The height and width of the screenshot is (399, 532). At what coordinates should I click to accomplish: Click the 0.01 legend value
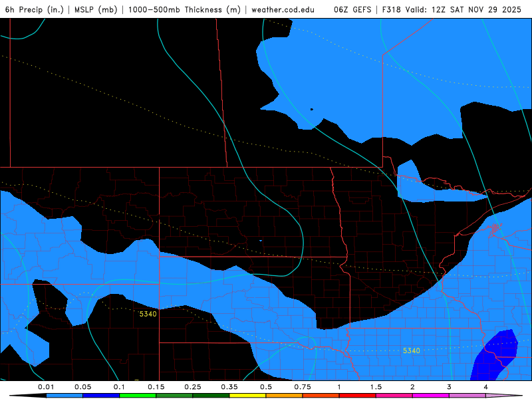[x=46, y=387]
